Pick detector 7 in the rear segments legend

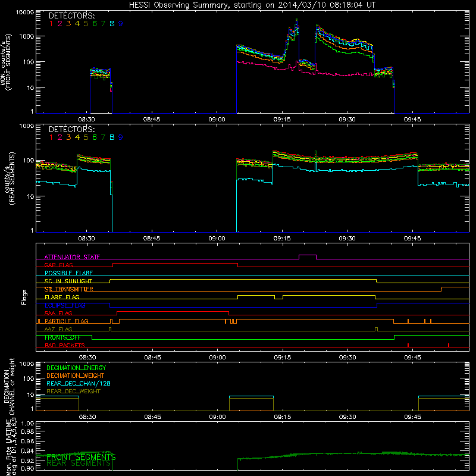(x=103, y=137)
